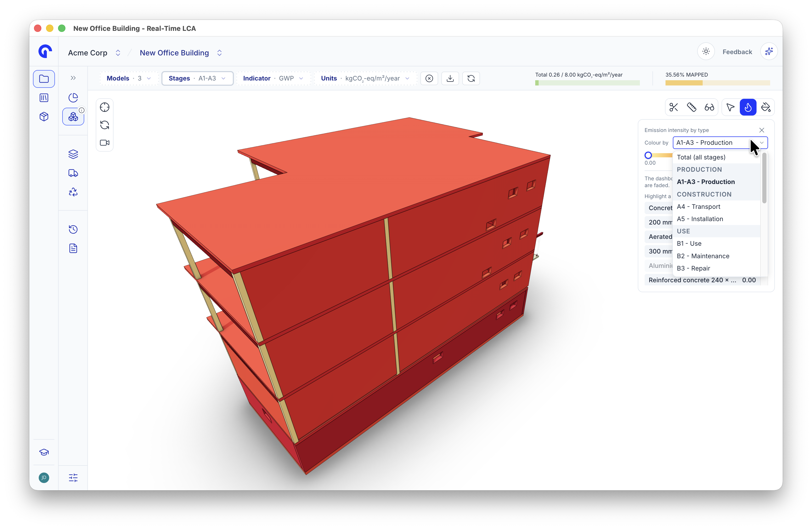Open the transport truck icon
The height and width of the screenshot is (529, 812).
[x=73, y=173]
